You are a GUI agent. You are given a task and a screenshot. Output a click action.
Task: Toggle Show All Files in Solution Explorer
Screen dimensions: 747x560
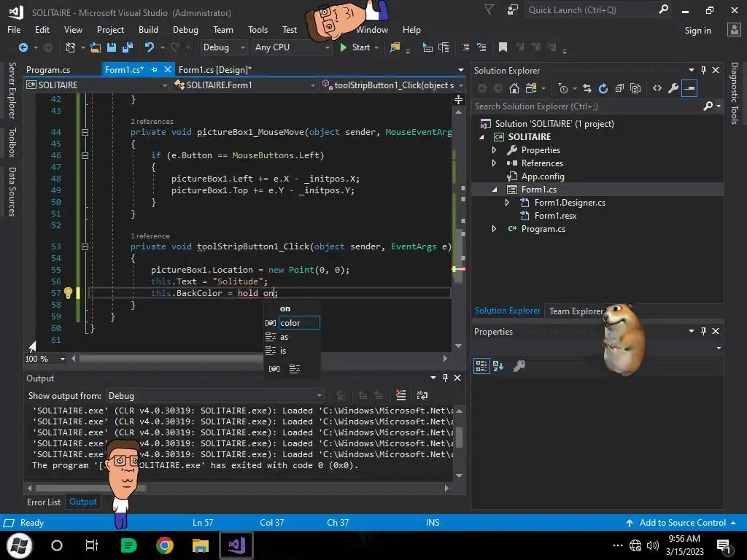[x=635, y=88]
